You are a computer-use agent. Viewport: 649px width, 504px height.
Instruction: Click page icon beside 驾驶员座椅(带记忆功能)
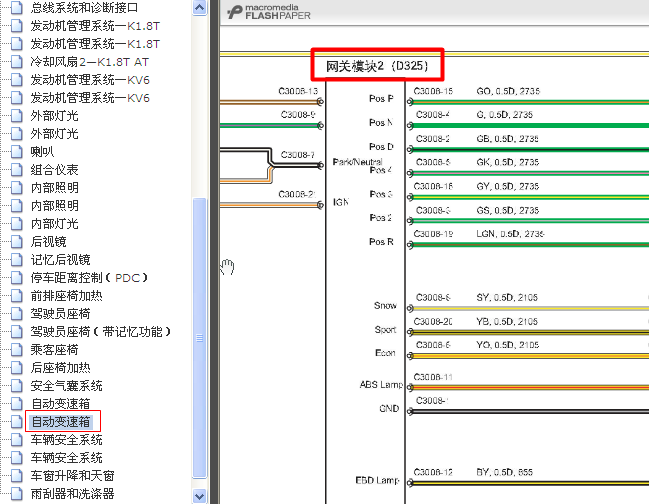tap(17, 331)
